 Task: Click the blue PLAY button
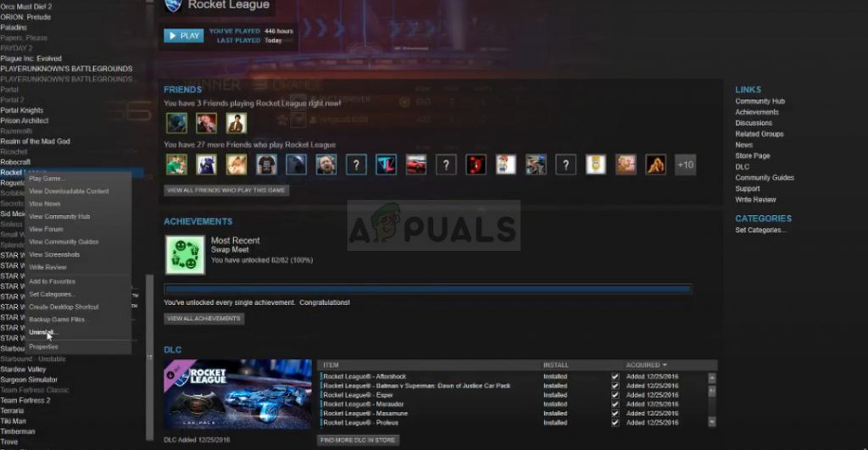click(184, 36)
